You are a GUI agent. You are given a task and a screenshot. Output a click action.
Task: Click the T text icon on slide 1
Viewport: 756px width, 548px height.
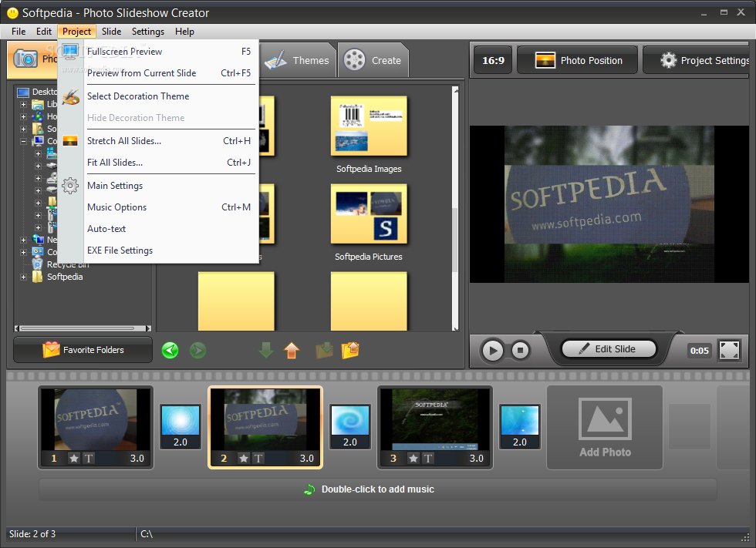click(x=88, y=459)
